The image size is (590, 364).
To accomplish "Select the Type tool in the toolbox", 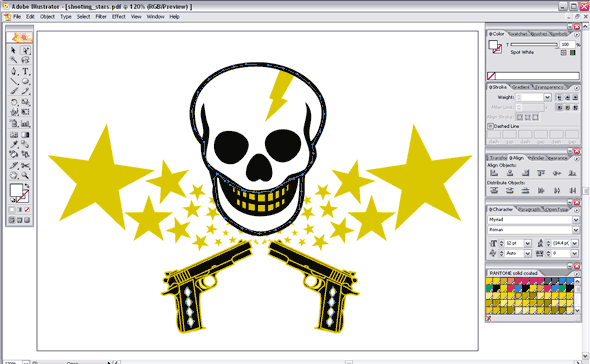I will pyautogui.click(x=25, y=71).
